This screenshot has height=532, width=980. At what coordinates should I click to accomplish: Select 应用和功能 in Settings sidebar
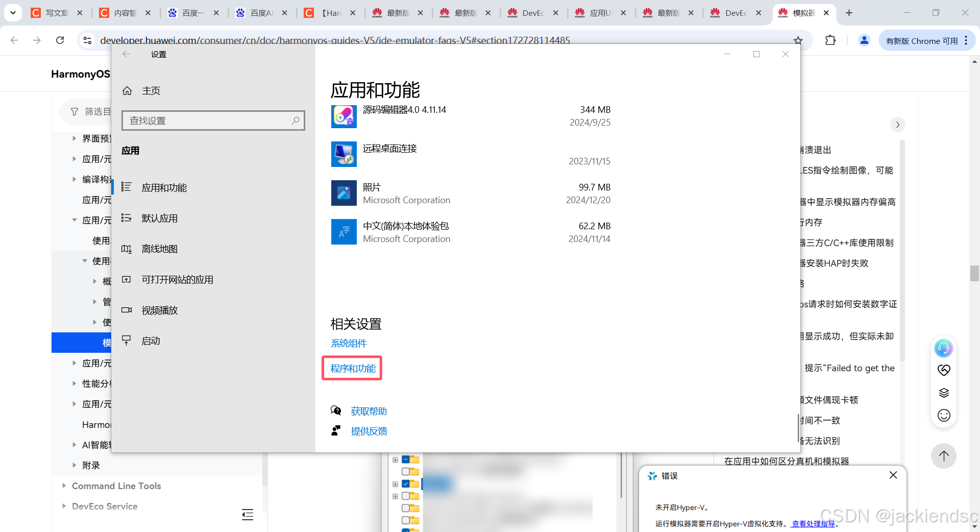(213, 187)
